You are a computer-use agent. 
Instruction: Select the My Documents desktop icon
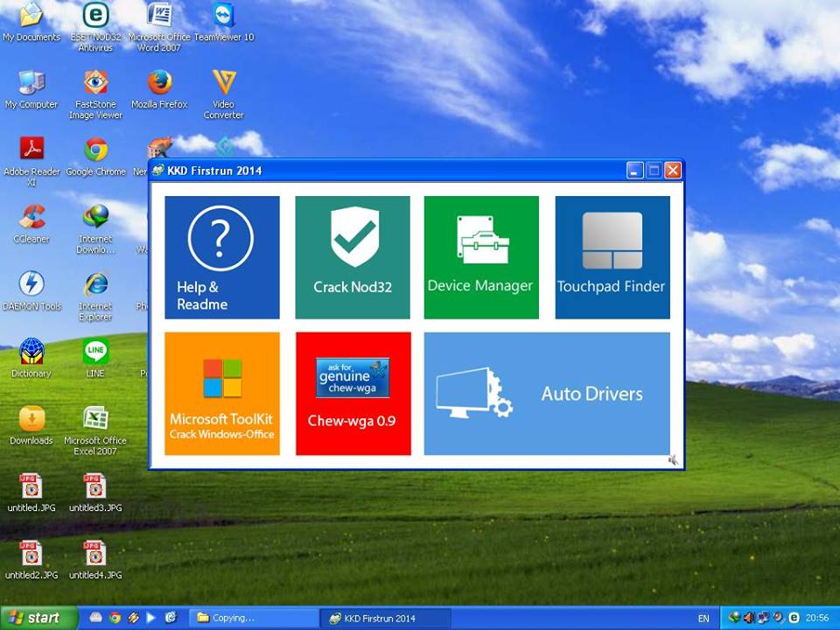tap(31, 21)
